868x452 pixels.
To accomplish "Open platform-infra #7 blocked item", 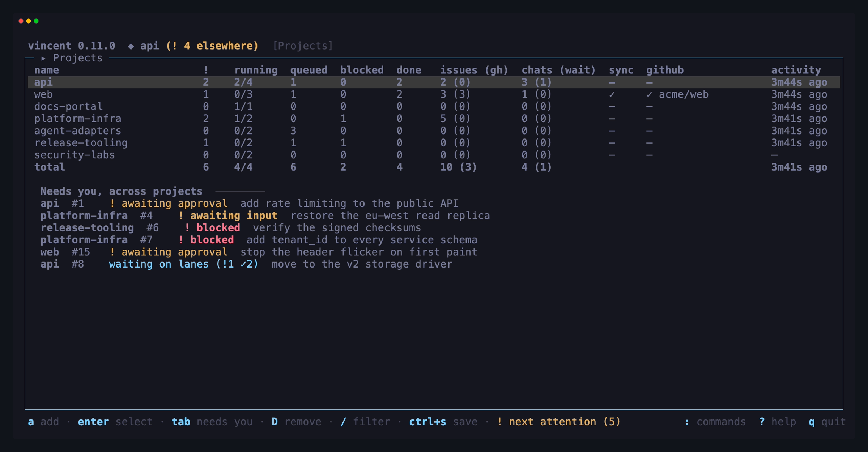I will (259, 240).
